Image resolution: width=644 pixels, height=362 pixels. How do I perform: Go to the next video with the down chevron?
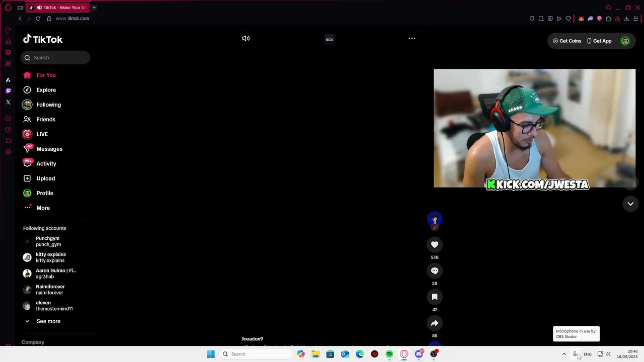(x=630, y=204)
